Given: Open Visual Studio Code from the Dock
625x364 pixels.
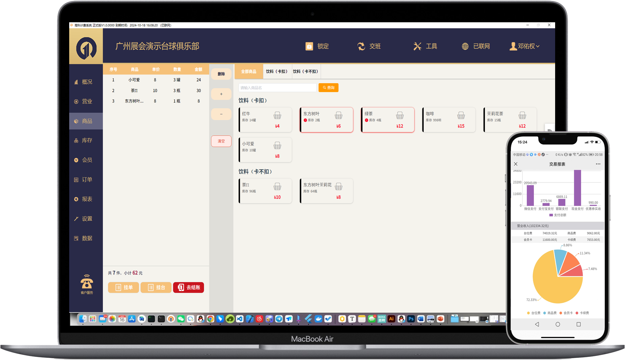Looking at the screenshot, I should tap(240, 319).
